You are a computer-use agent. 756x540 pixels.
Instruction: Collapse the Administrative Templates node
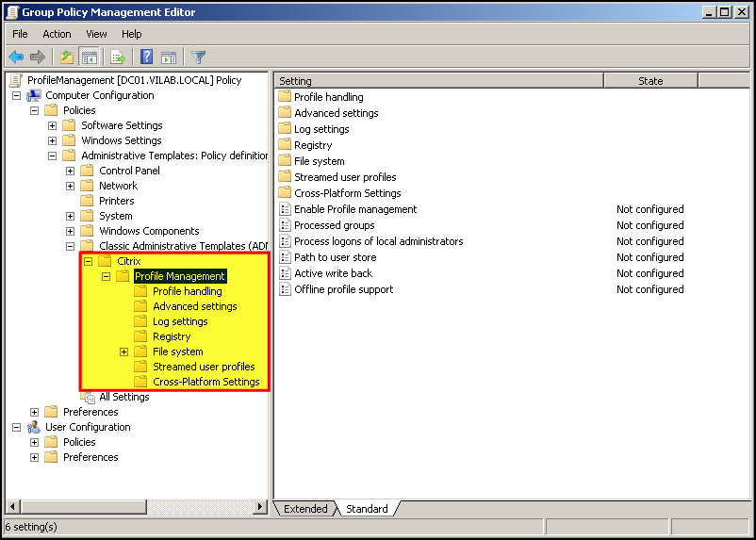[52, 155]
